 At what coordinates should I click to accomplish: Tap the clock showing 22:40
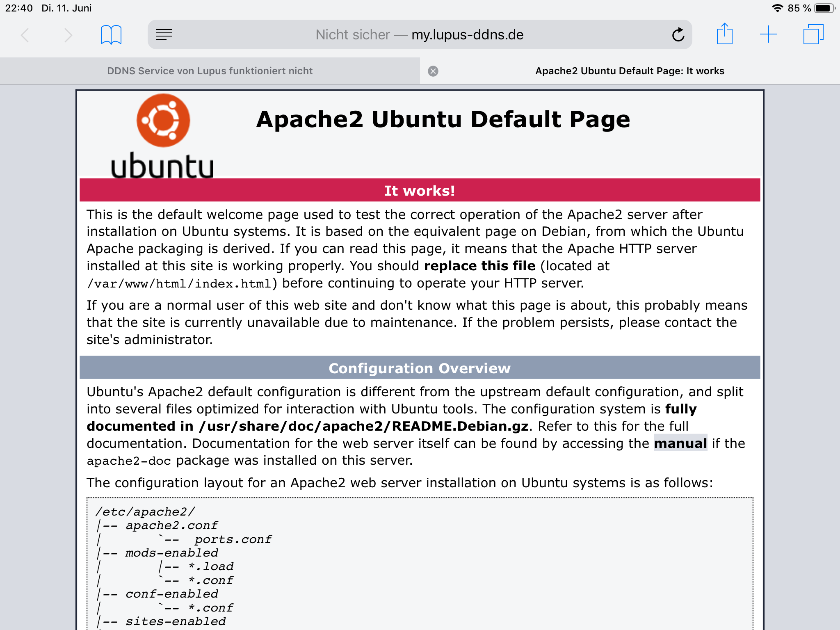(x=19, y=8)
